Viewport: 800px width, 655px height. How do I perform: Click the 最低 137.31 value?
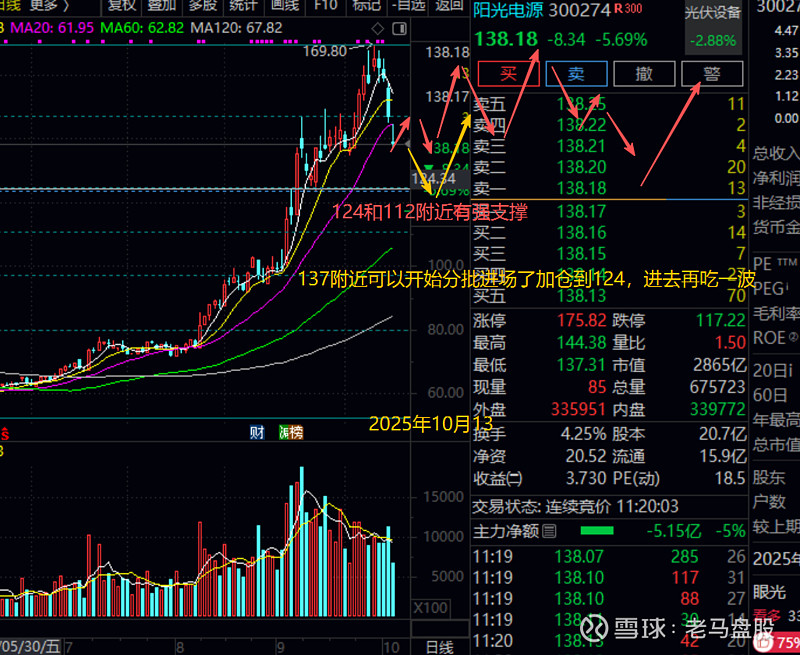(x=581, y=365)
